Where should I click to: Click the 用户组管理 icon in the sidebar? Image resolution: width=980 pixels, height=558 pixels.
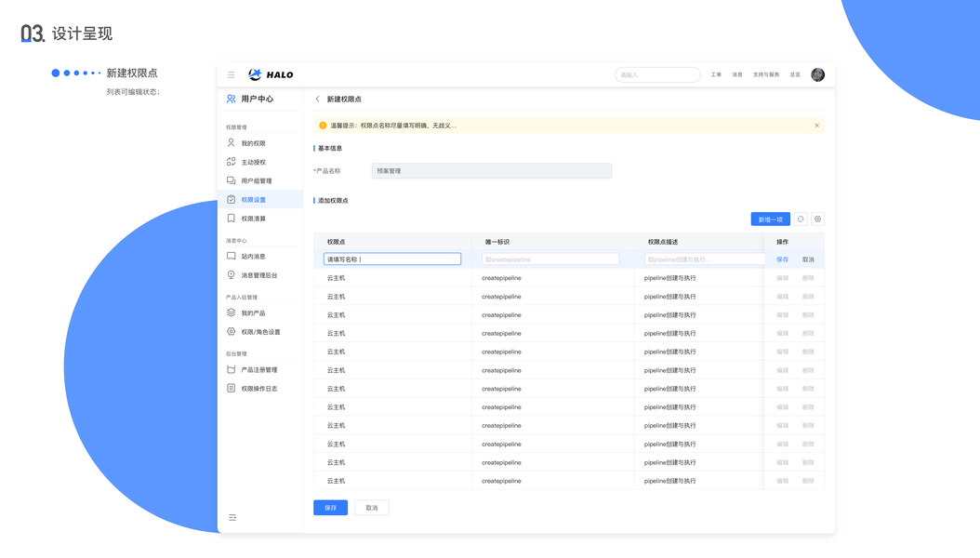(x=232, y=180)
